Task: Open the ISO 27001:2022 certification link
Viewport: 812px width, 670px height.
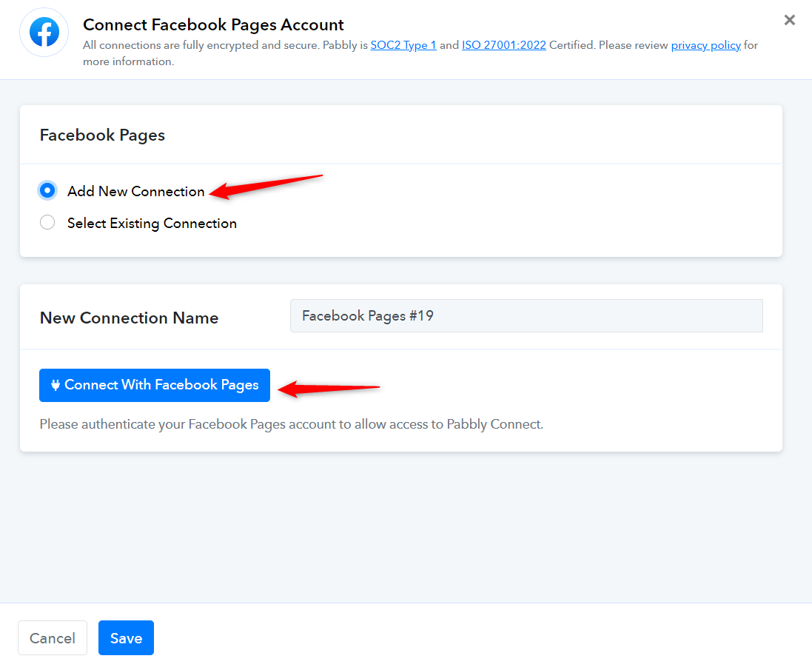Action: coord(503,45)
